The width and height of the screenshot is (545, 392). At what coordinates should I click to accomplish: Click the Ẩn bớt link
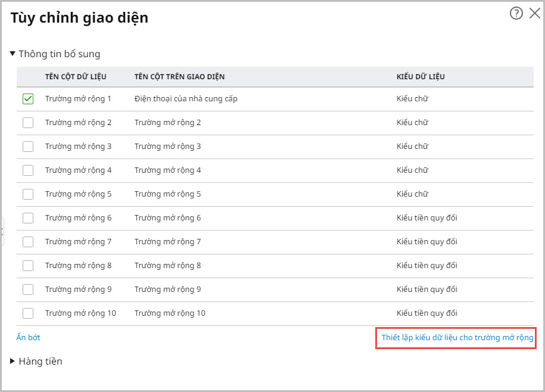point(29,338)
